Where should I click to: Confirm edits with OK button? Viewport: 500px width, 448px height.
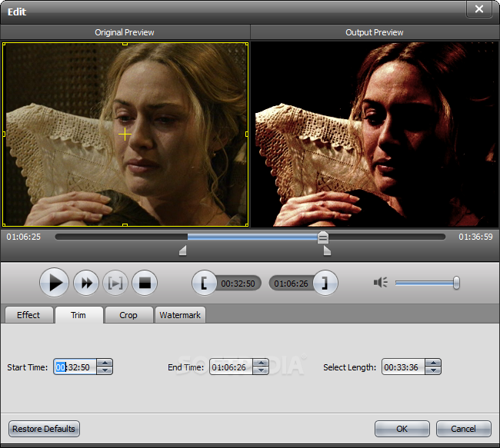pos(402,429)
